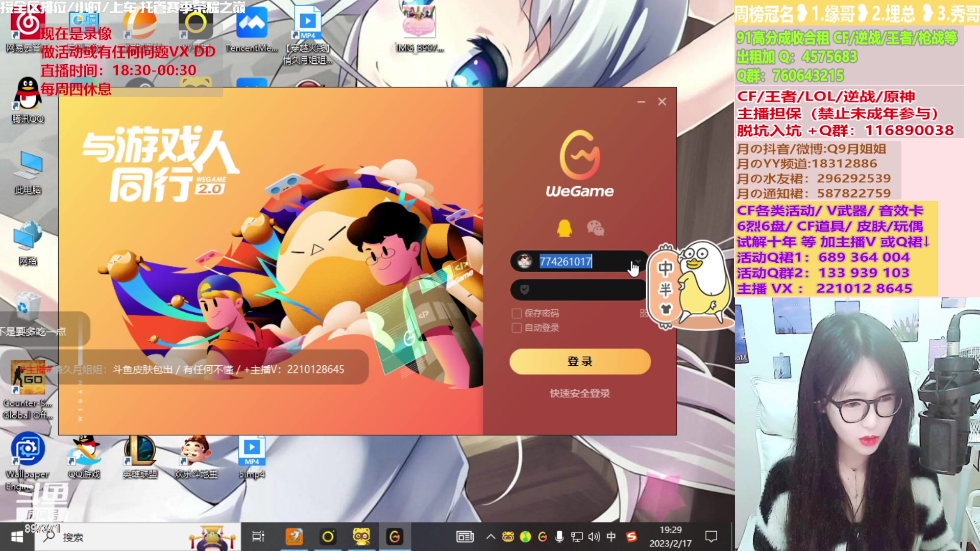Screen dimensions: 980x551
Task: Expand the saved account dropdown arrow
Action: (638, 261)
